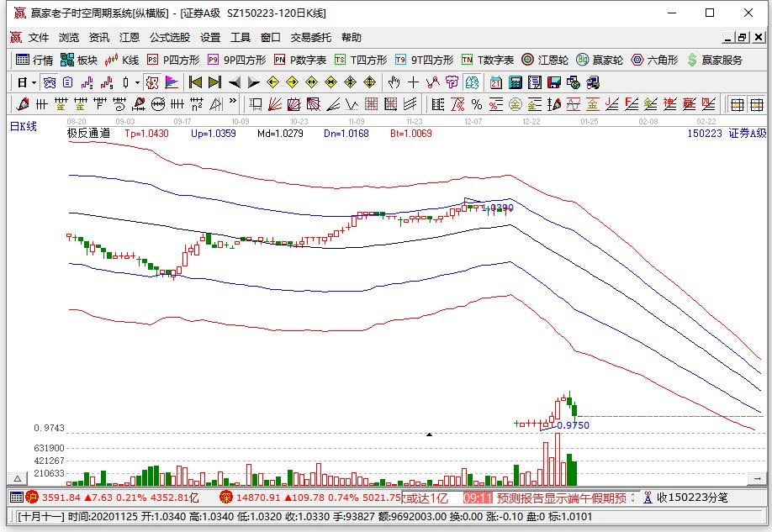Select the hand pan tool
The width and height of the screenshot is (772, 532).
pyautogui.click(x=394, y=82)
